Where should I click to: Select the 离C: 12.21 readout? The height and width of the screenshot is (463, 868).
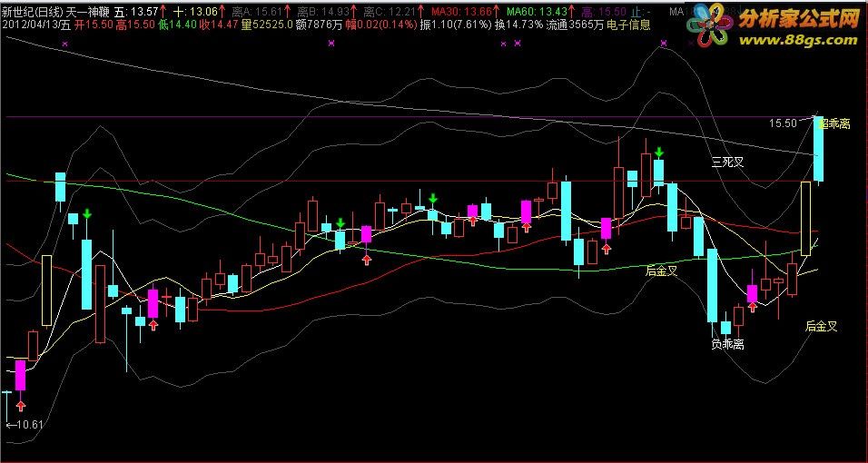(388, 11)
